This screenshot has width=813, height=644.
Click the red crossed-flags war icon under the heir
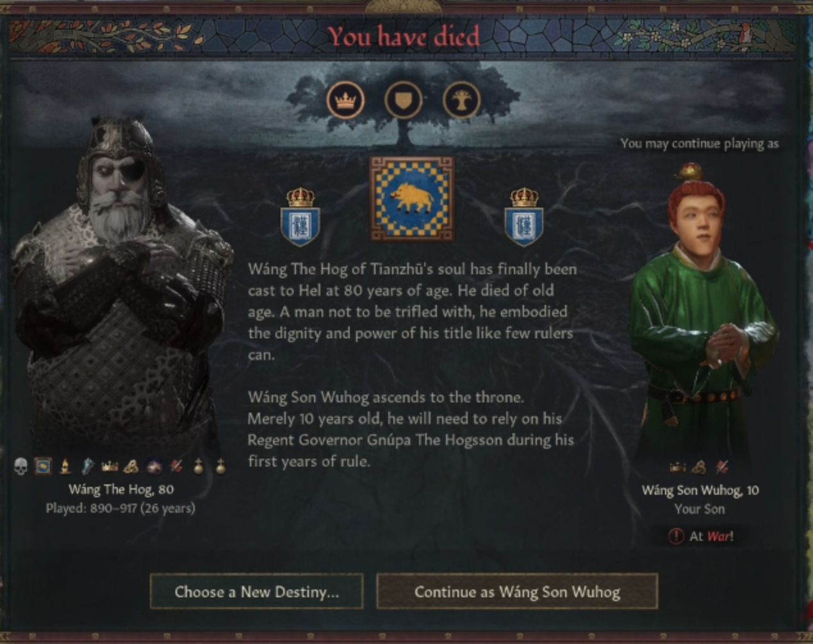pyautogui.click(x=722, y=467)
